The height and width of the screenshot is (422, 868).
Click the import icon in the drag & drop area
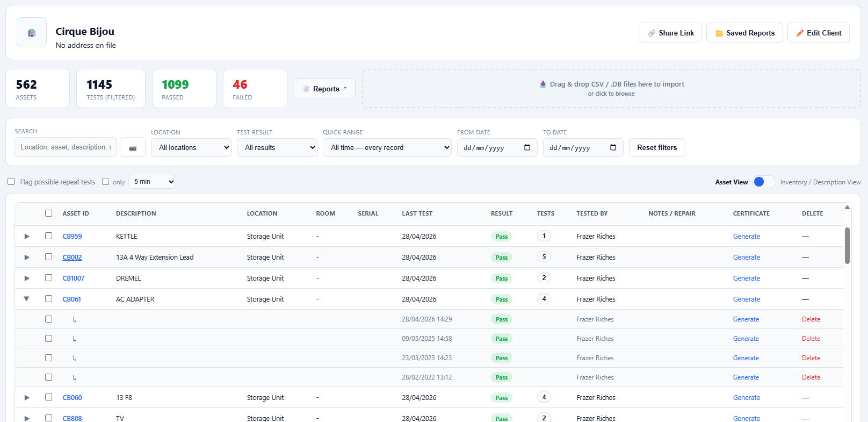(543, 84)
